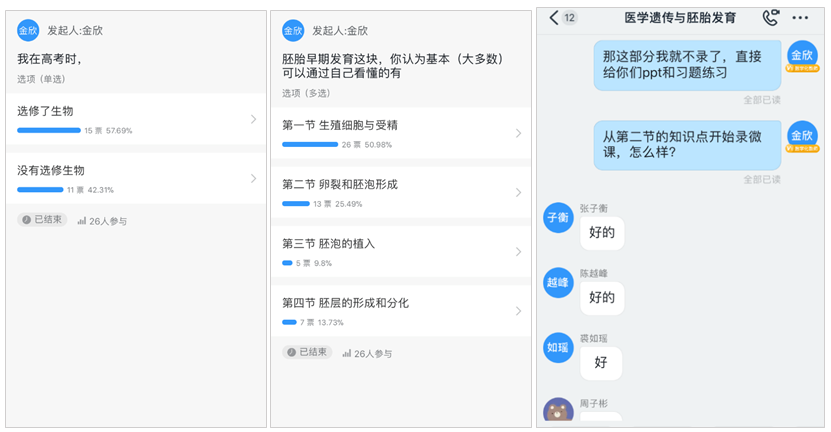
Task: Open 如瑶 avatar profile
Action: 558,348
